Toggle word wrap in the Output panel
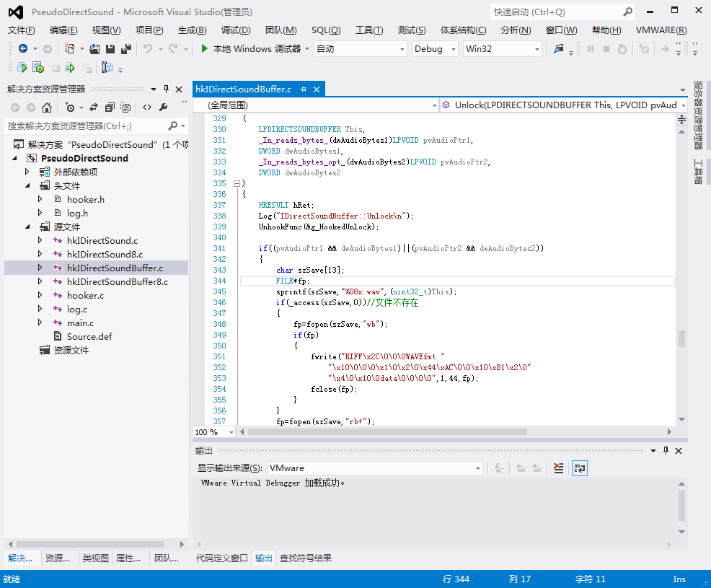This screenshot has width=711, height=588. (x=579, y=468)
